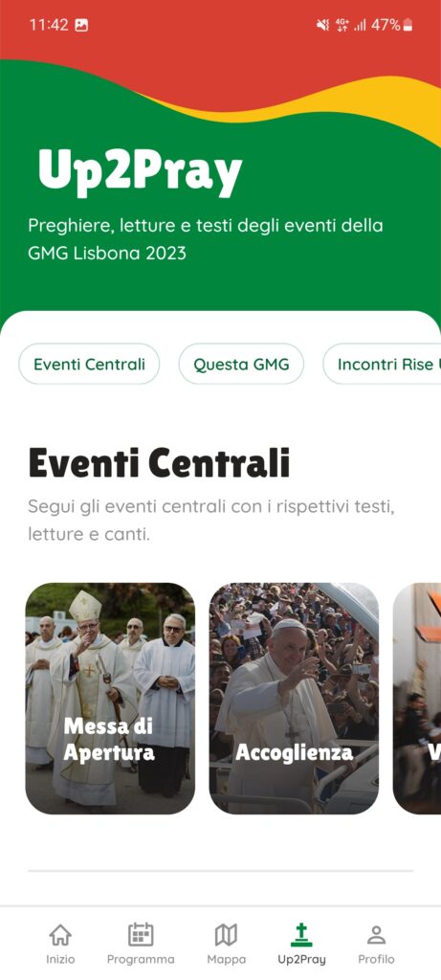This screenshot has width=441, height=980.
Task: Tap the Inizio home icon
Action: (60, 934)
